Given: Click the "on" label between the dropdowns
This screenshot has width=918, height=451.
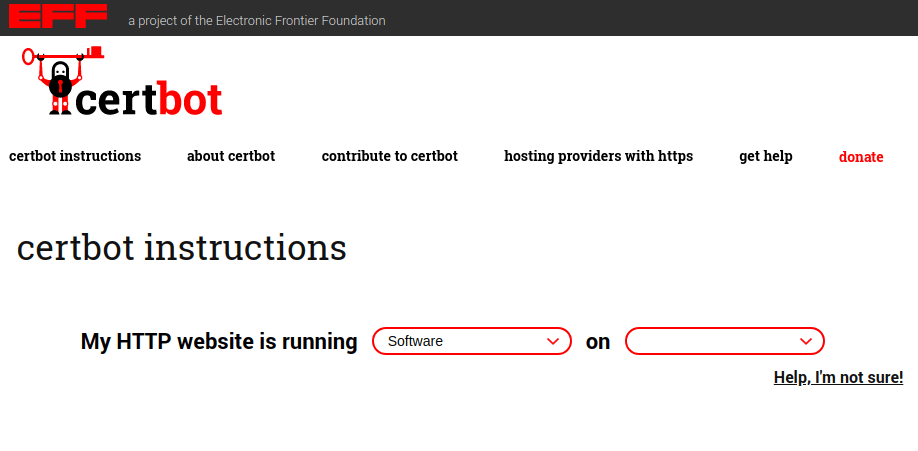Looking at the screenshot, I should click(598, 342).
